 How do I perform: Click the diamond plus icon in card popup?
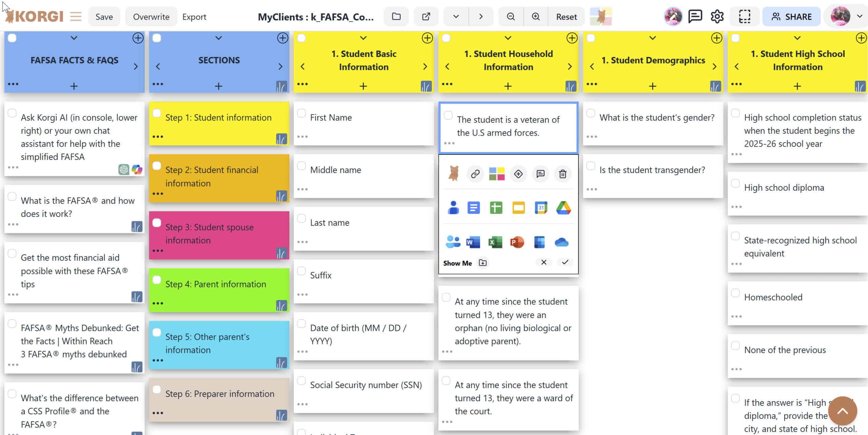tap(518, 174)
